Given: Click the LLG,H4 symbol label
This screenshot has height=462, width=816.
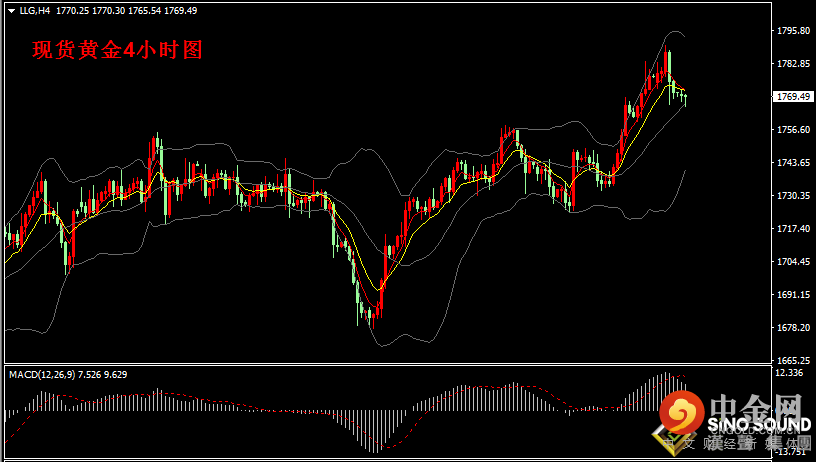Looking at the screenshot, I should (35, 10).
